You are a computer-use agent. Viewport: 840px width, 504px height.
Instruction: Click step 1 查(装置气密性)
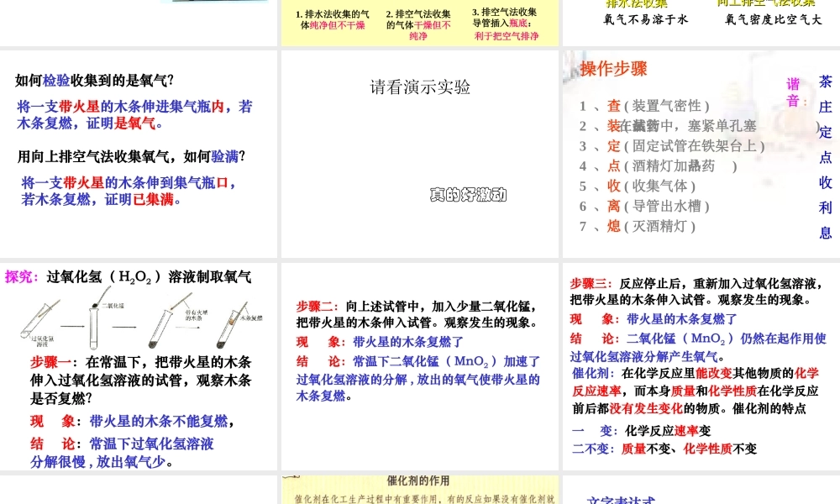click(x=644, y=106)
